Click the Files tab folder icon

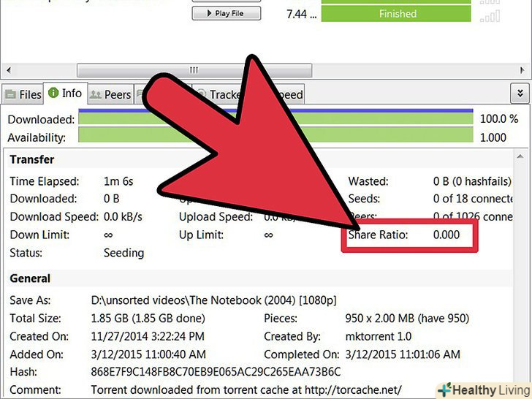click(10, 94)
